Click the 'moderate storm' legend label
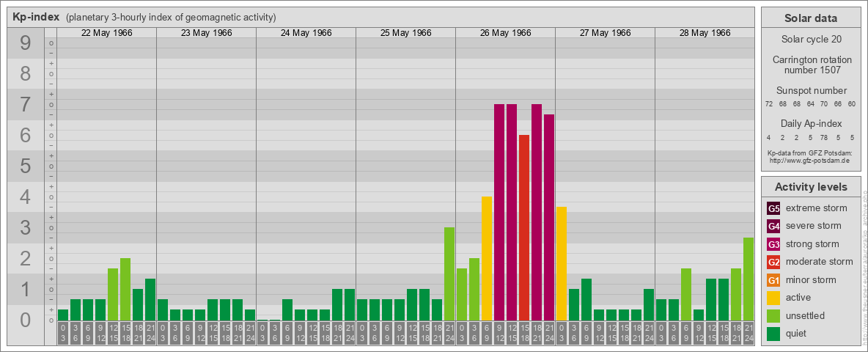This screenshot has height=352, width=868. click(x=820, y=262)
